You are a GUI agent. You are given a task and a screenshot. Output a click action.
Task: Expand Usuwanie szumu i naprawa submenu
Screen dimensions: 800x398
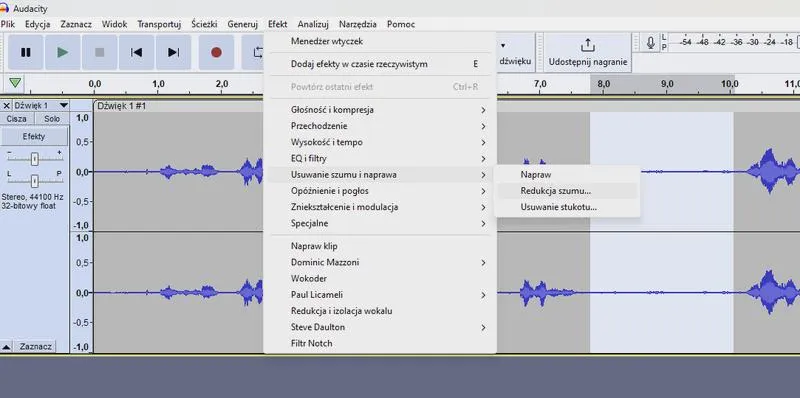[x=380, y=175]
